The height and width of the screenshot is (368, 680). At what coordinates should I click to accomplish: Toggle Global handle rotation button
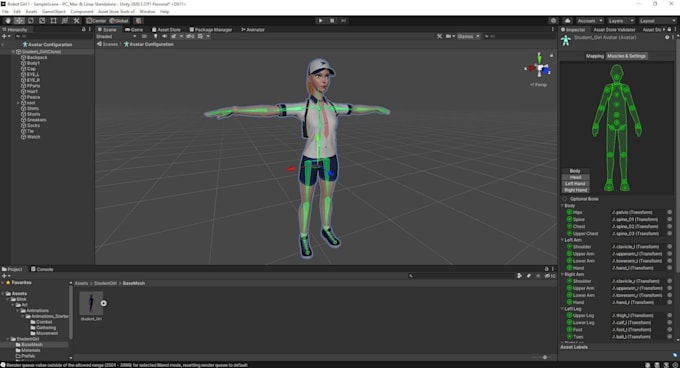pos(119,21)
